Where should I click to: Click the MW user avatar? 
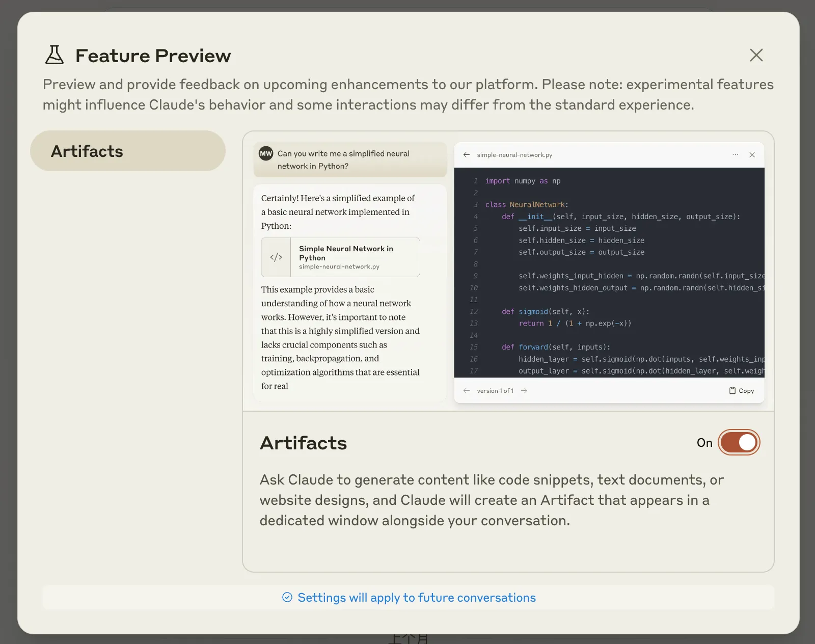[266, 153]
